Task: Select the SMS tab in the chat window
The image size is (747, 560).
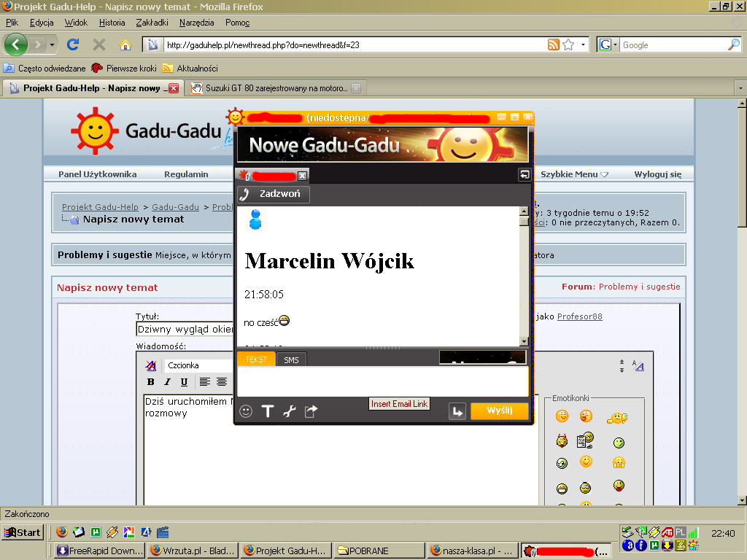Action: tap(291, 360)
